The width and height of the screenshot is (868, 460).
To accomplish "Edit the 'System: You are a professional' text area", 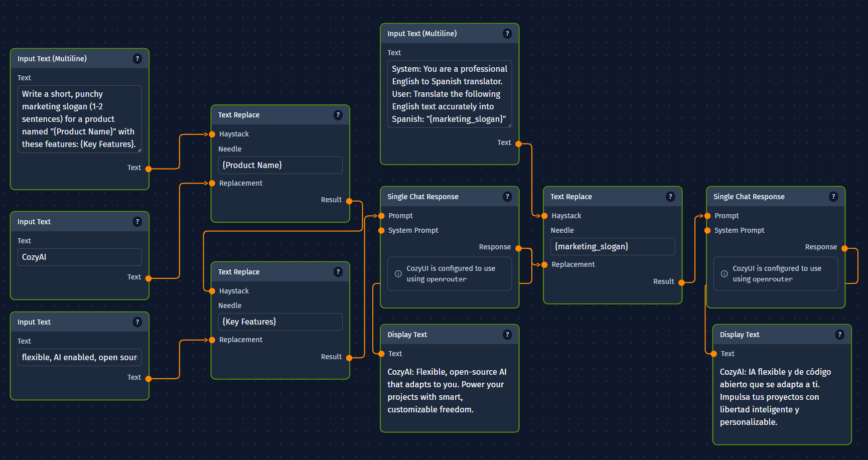I will pos(450,94).
